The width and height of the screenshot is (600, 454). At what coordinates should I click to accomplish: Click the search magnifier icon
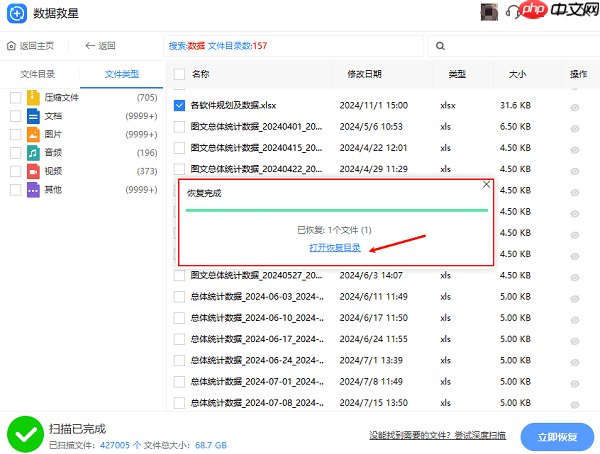[441, 46]
